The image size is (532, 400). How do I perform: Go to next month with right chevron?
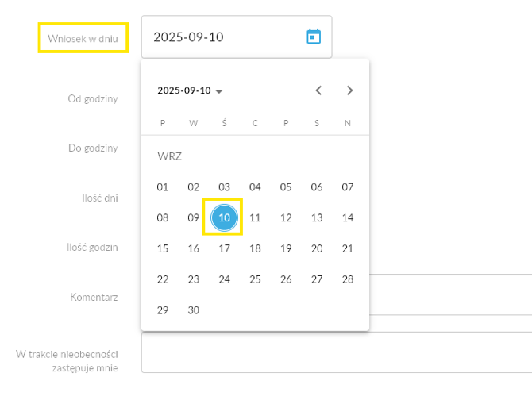(x=349, y=90)
